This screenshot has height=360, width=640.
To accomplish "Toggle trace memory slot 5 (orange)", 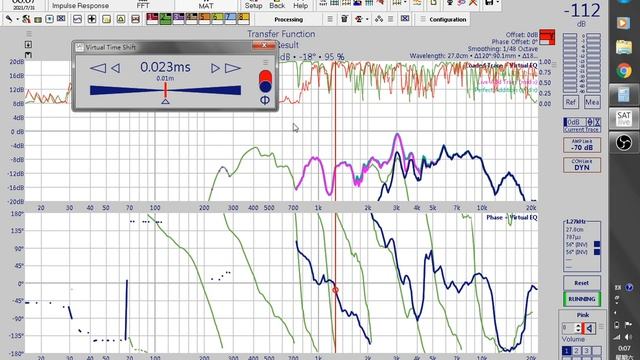I will click(204, 19).
